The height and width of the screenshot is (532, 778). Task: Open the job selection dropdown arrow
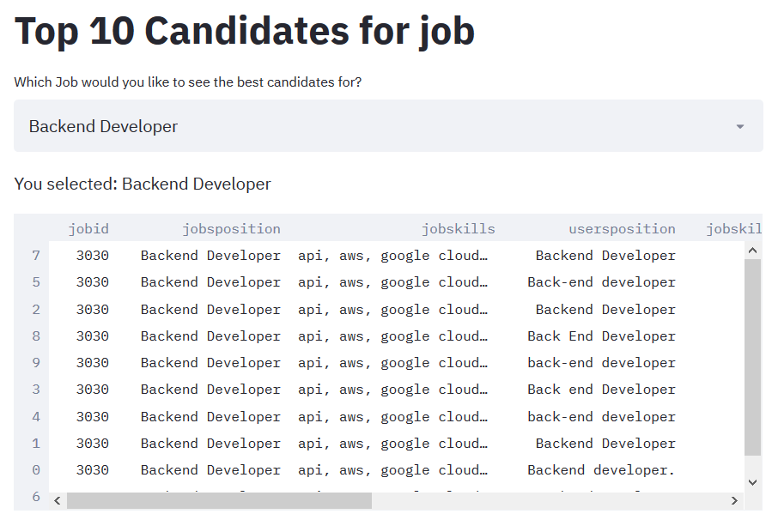point(740,126)
